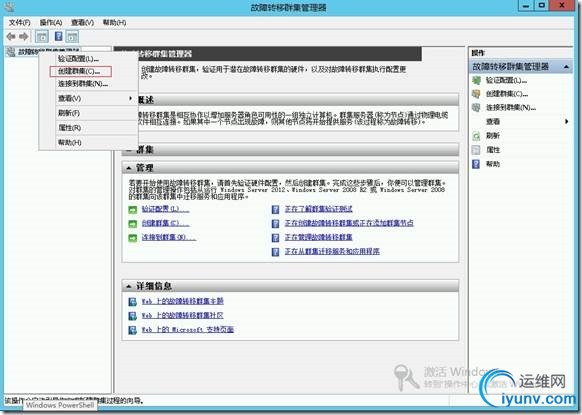Viewport: 582px width, 415px height.
Task: Open Web 上的故障转移群集主题 link
Action: coord(182,301)
